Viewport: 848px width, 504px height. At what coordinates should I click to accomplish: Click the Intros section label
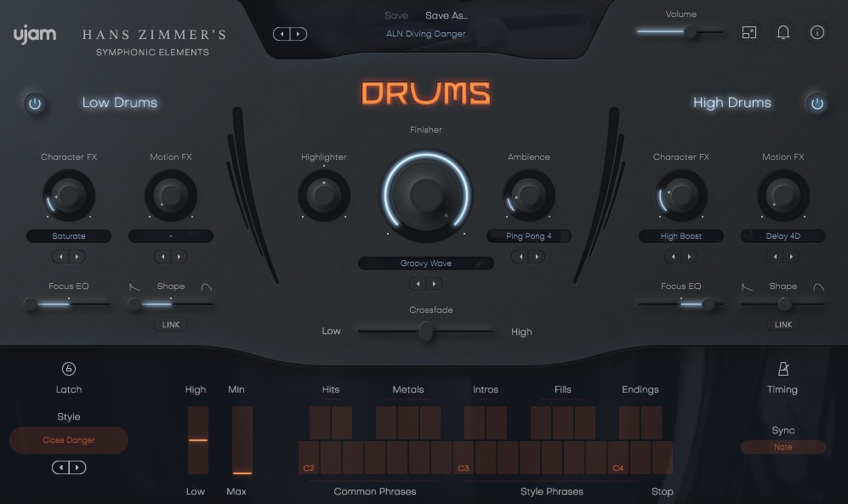485,389
